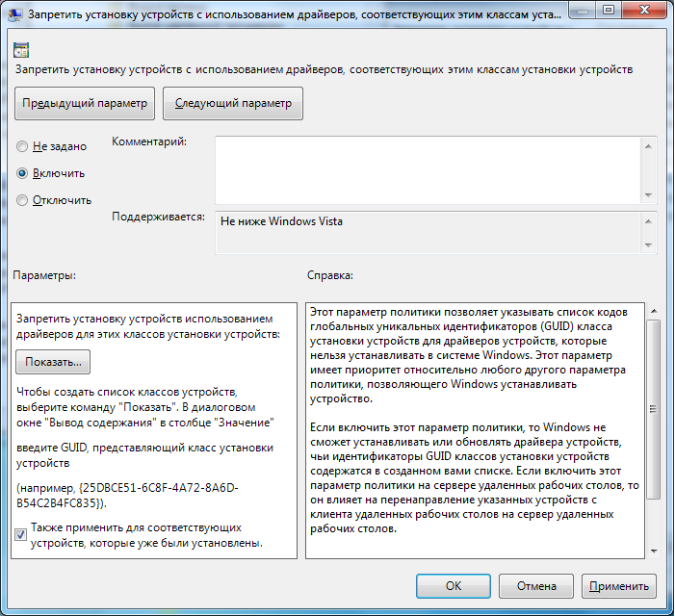Confirm with the OK button
This screenshot has height=616, width=675.
click(454, 586)
